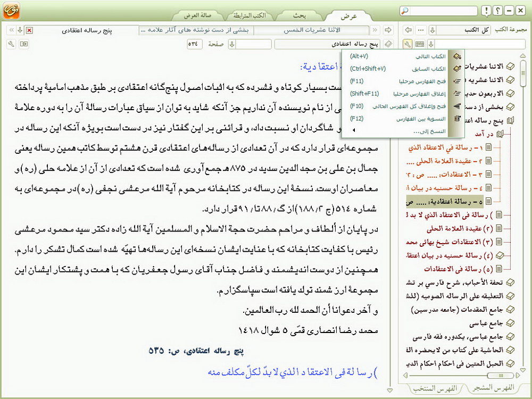The height and width of the screenshot is (399, 532).
Task: Click the book icon beside the پنج رساله اعتقادى field
Action: (388, 44)
